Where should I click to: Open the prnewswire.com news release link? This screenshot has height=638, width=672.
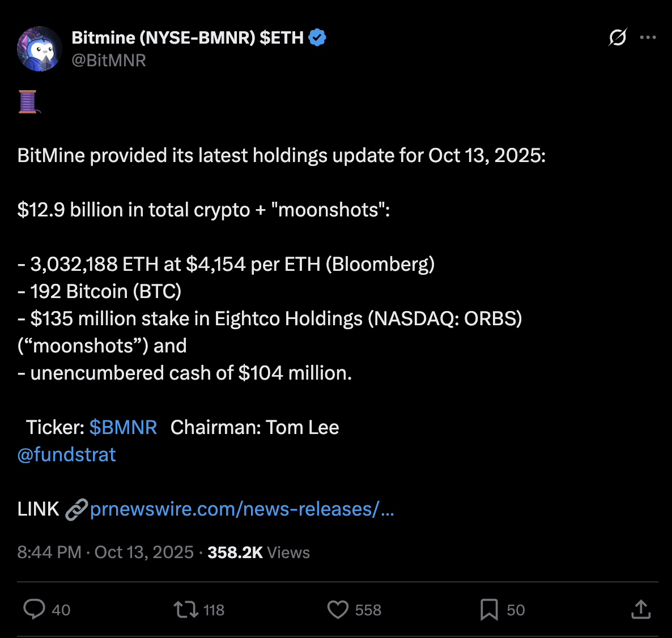click(242, 509)
